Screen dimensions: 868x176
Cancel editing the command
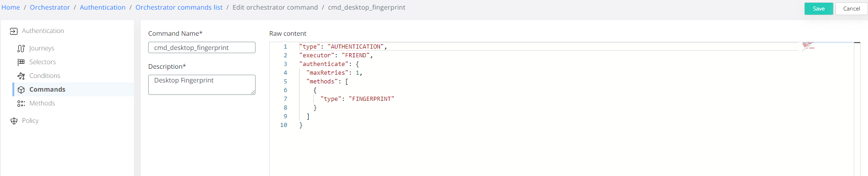tap(851, 9)
